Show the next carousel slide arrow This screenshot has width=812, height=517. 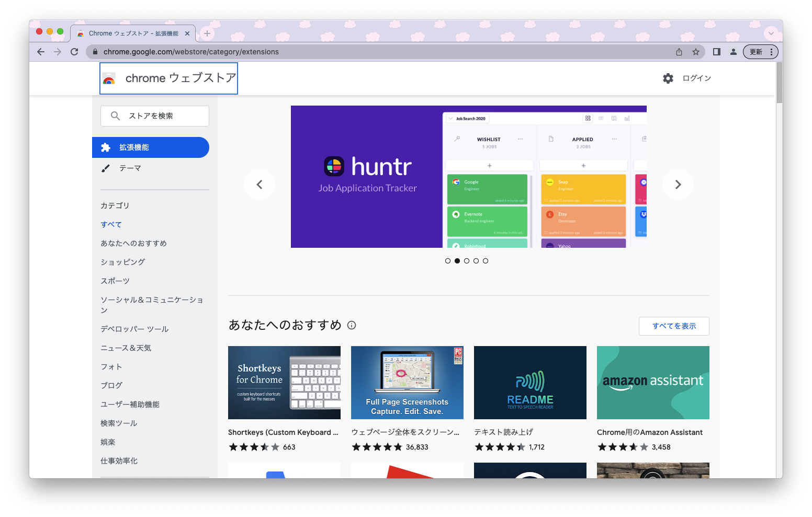[x=678, y=185]
